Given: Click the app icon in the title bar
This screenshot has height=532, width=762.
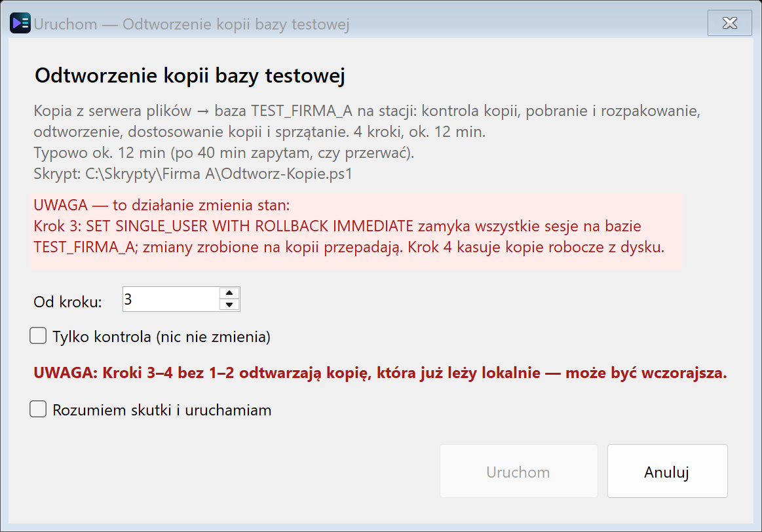Looking at the screenshot, I should (x=20, y=24).
